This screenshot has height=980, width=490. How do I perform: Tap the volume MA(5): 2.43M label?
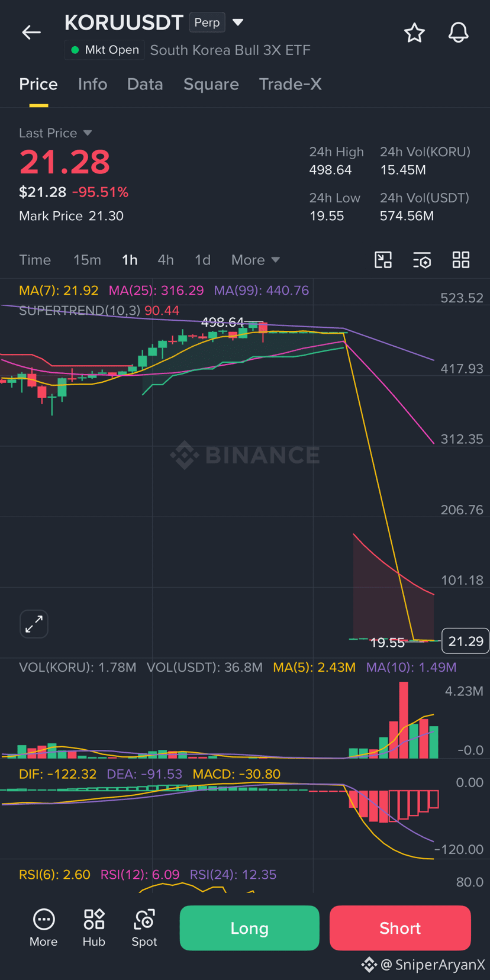(314, 668)
